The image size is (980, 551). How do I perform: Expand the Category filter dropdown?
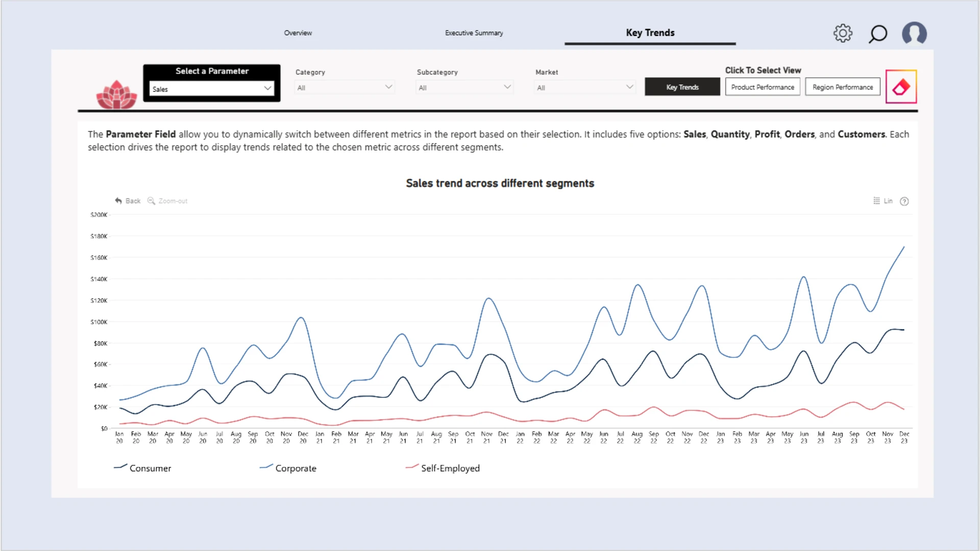[x=345, y=88]
